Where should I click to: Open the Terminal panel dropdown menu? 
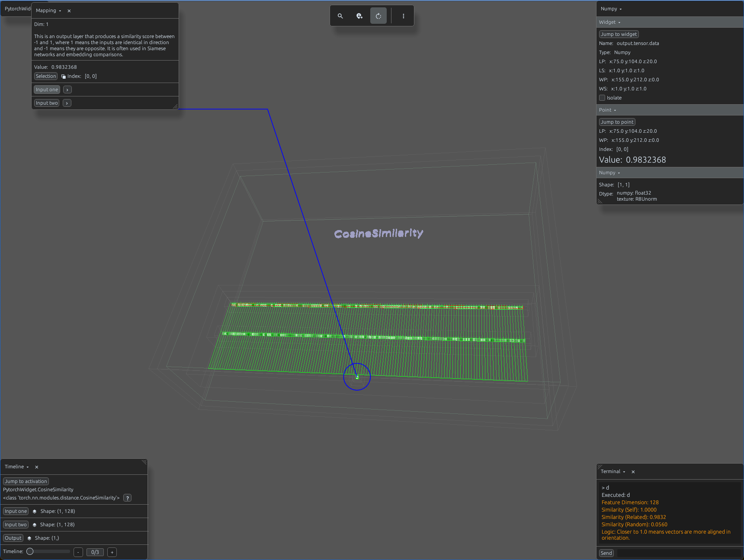click(x=613, y=471)
